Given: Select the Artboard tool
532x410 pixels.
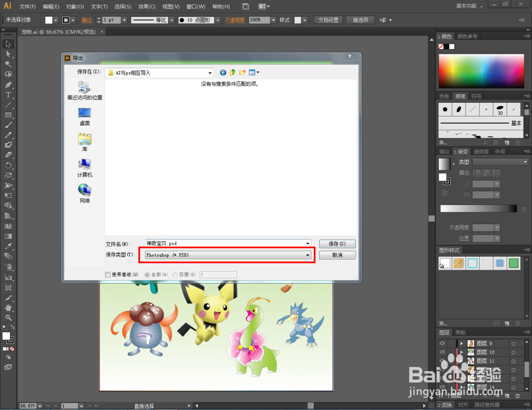Looking at the screenshot, I should (8, 288).
